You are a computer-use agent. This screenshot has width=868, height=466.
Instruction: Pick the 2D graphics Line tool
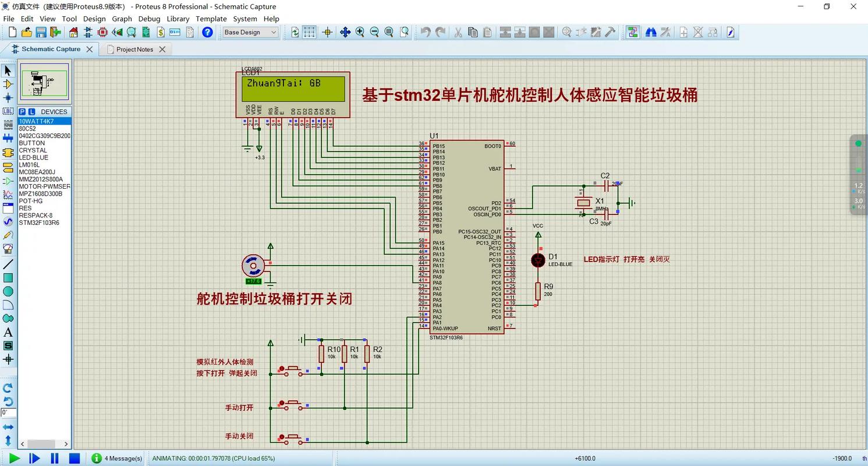point(8,263)
